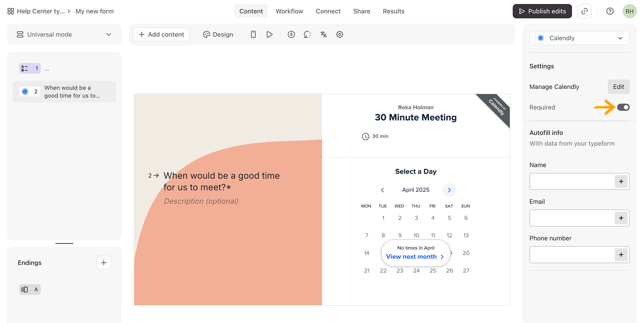Open the help question mark icon
644x323 pixels.
pyautogui.click(x=610, y=11)
